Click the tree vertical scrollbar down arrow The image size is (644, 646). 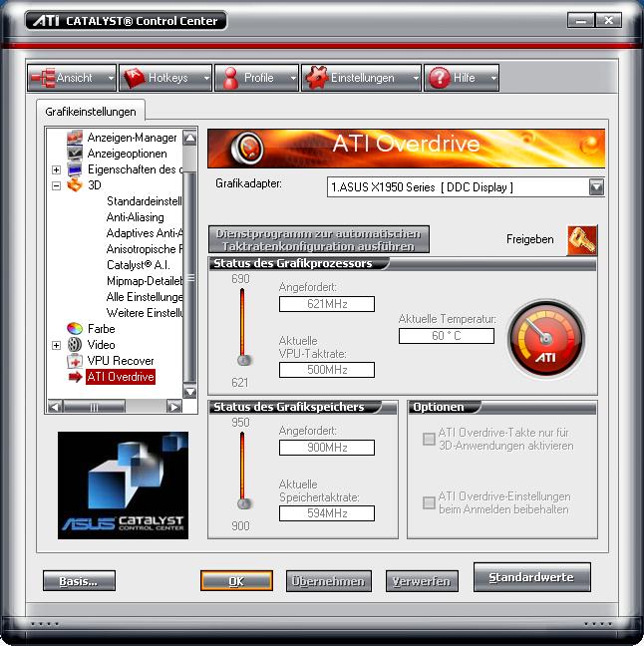tap(189, 391)
